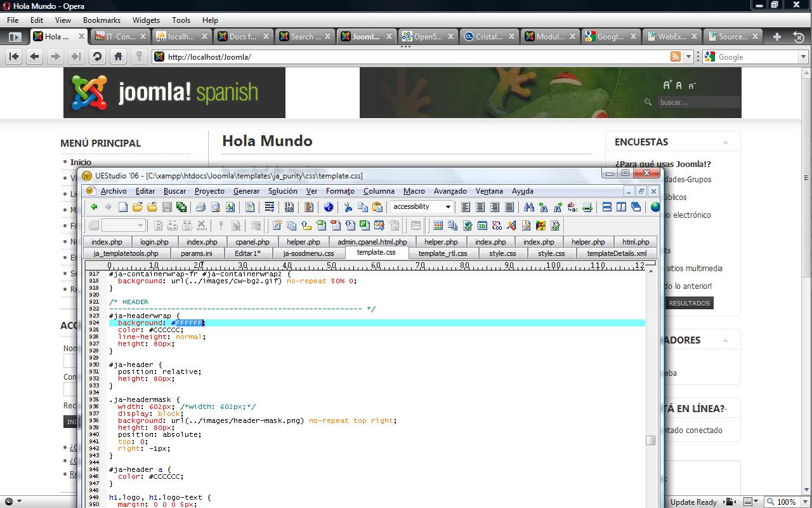
Task: Open Opera's Bookmarks menu
Action: [x=101, y=20]
